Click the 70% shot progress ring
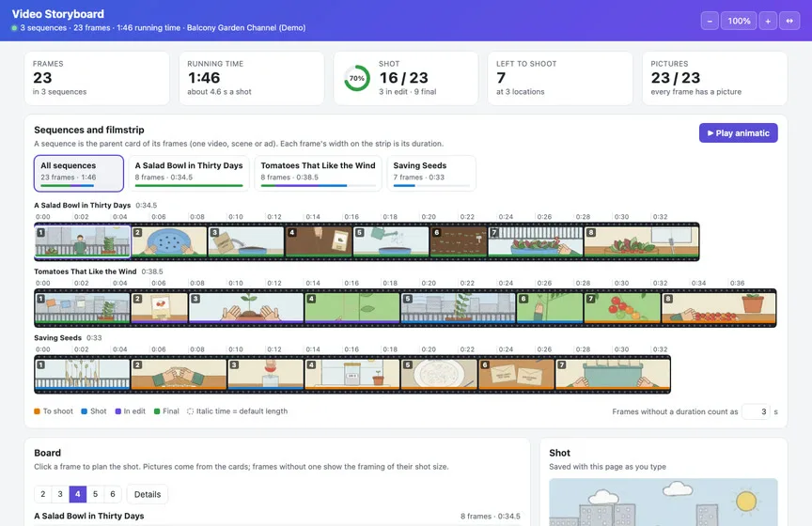812x526 pixels. (357, 78)
